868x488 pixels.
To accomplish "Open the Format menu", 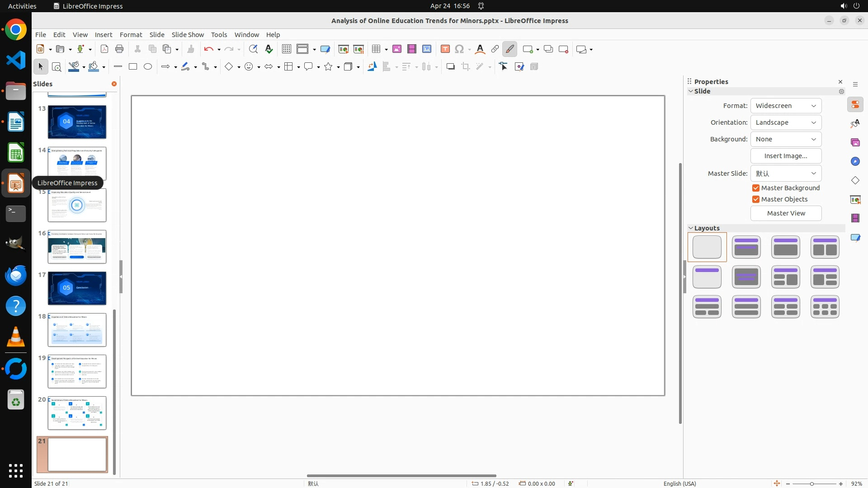I will 131,35.
